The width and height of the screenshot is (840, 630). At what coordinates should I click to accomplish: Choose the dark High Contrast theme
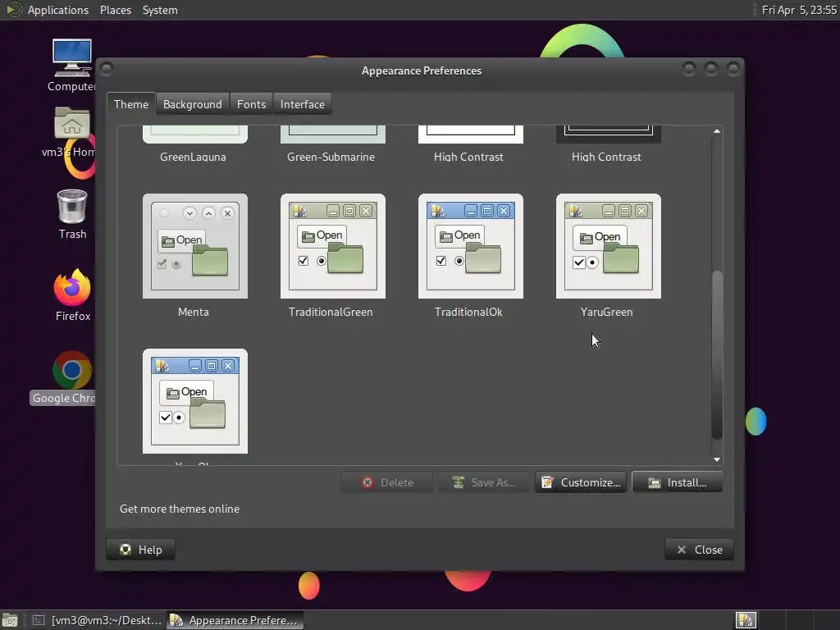click(609, 144)
